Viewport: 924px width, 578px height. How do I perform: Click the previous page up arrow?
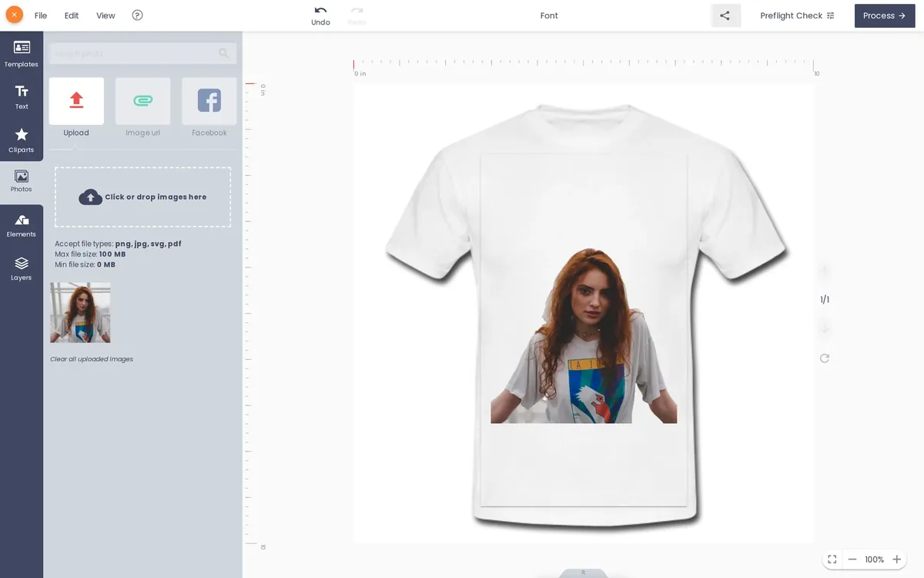(x=825, y=271)
